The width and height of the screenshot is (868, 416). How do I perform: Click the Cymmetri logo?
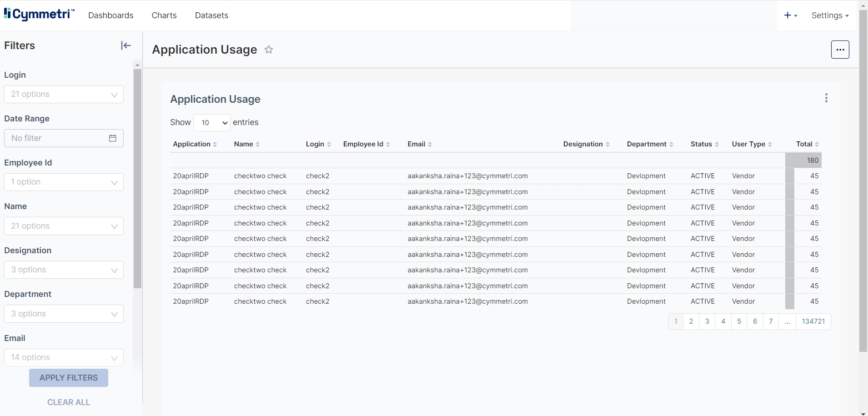coord(39,15)
